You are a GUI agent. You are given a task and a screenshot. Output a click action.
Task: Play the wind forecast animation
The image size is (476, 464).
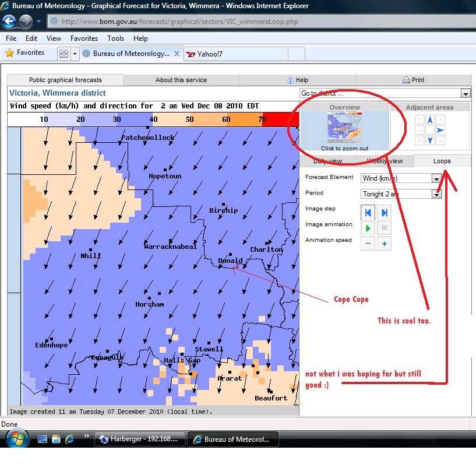point(368,228)
